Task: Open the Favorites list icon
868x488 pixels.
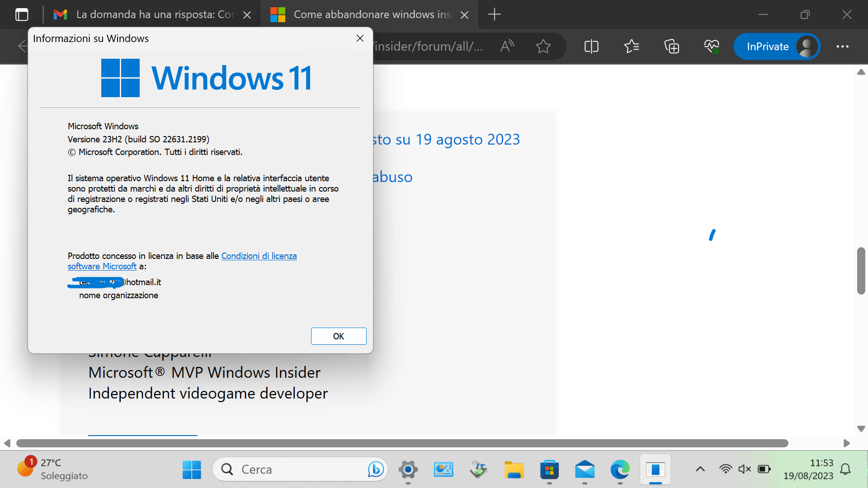Action: click(x=631, y=46)
